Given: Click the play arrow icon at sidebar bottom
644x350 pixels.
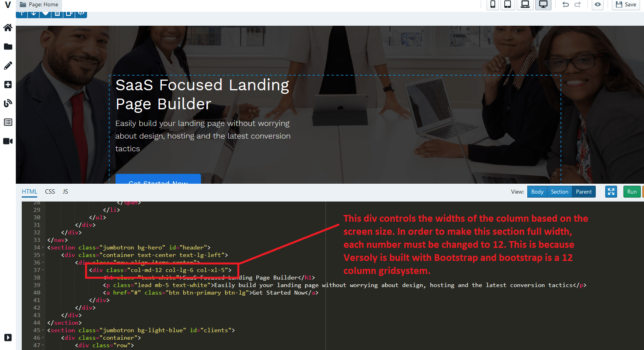Looking at the screenshot, I should tap(8, 337).
